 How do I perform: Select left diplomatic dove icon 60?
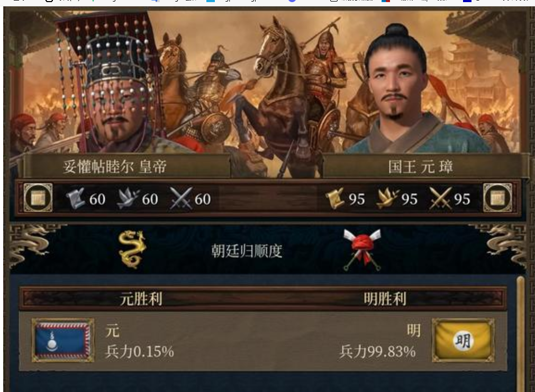(x=128, y=198)
